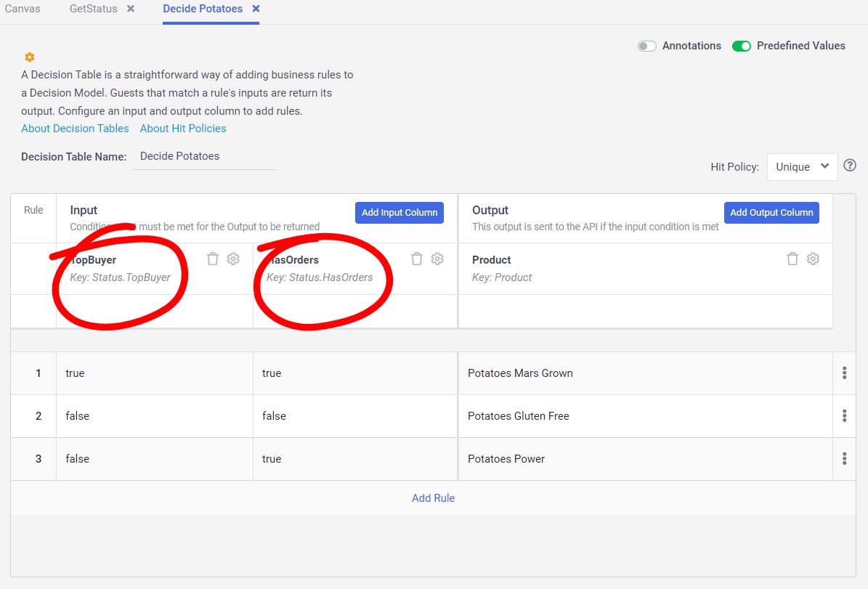Screen dimensions: 868x589
Task: Switch to the Canvas tab
Action: pyautogui.click(x=23, y=9)
